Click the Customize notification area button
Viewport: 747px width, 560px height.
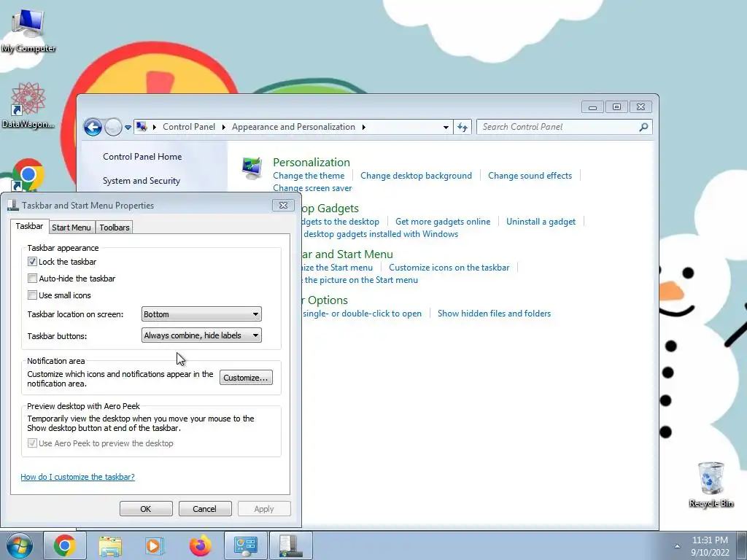tap(247, 378)
